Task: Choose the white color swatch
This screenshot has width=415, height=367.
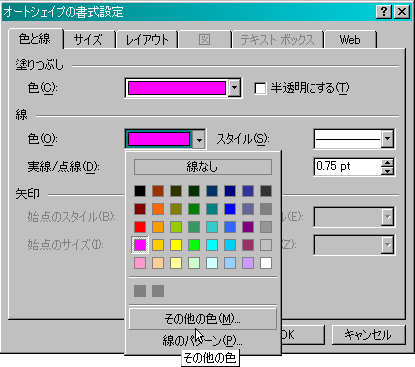Action: point(266,263)
